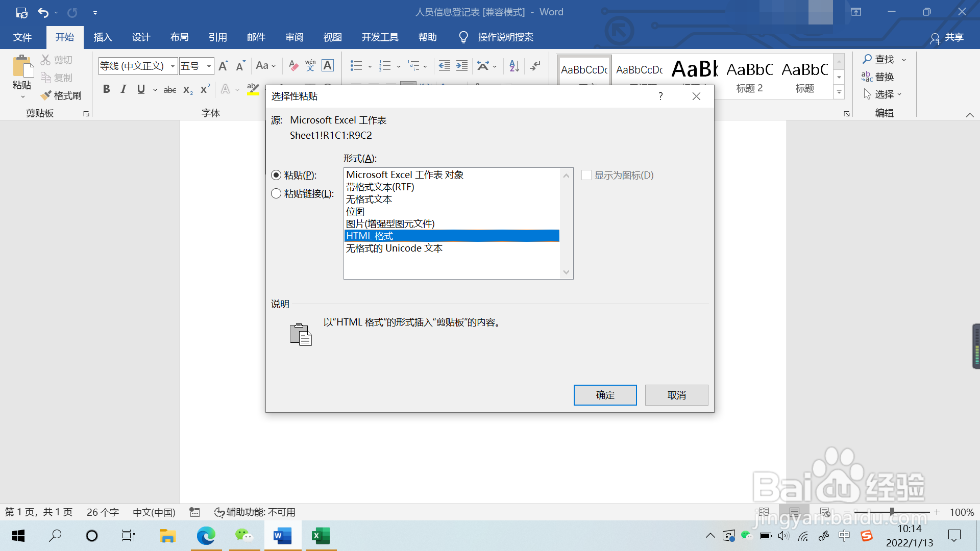Switch to the 插入 ribbon tab
The height and width of the screenshot is (551, 980).
tap(103, 37)
